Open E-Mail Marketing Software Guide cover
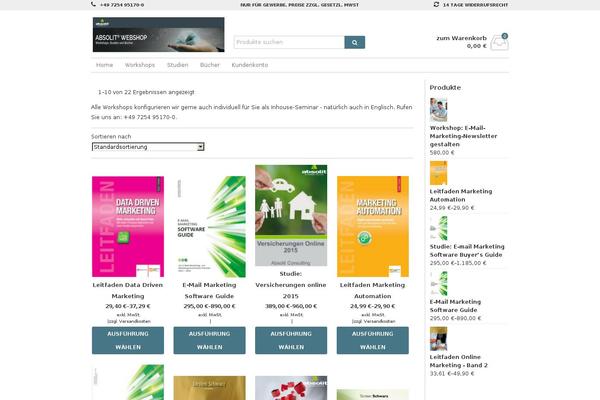 (210, 227)
